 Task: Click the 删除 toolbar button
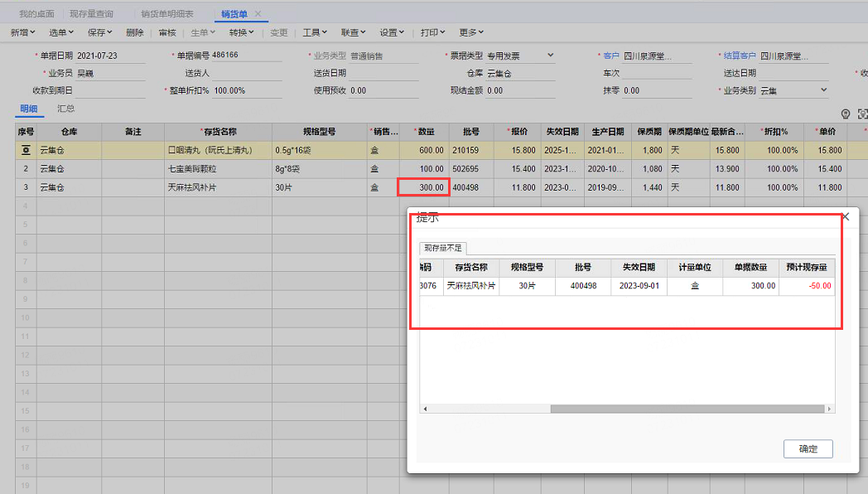134,32
